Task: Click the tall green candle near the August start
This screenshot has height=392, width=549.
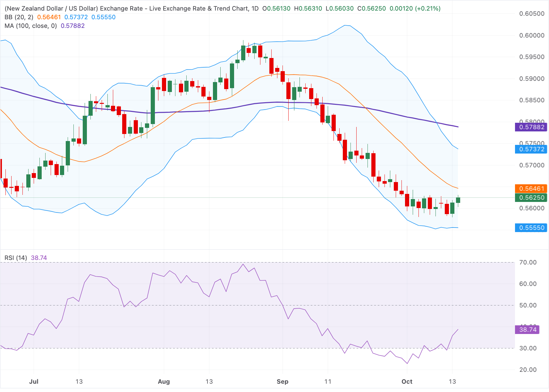Action: click(153, 105)
